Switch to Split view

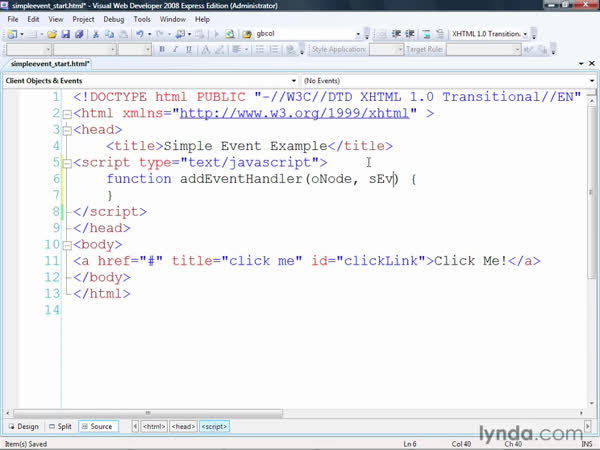[59, 426]
